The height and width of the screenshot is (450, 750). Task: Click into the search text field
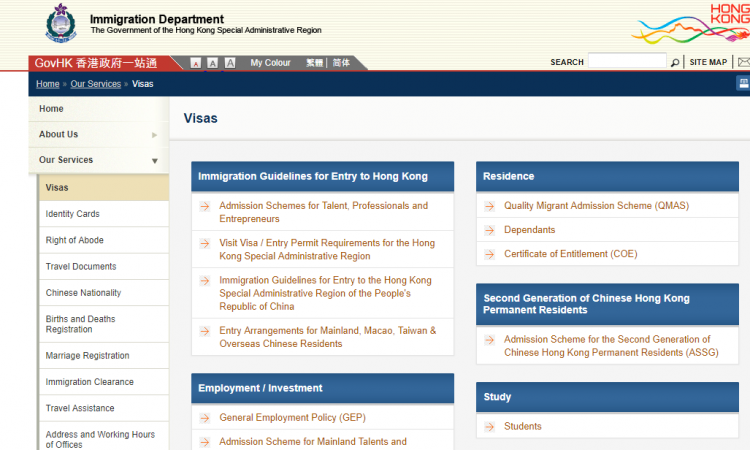point(626,62)
